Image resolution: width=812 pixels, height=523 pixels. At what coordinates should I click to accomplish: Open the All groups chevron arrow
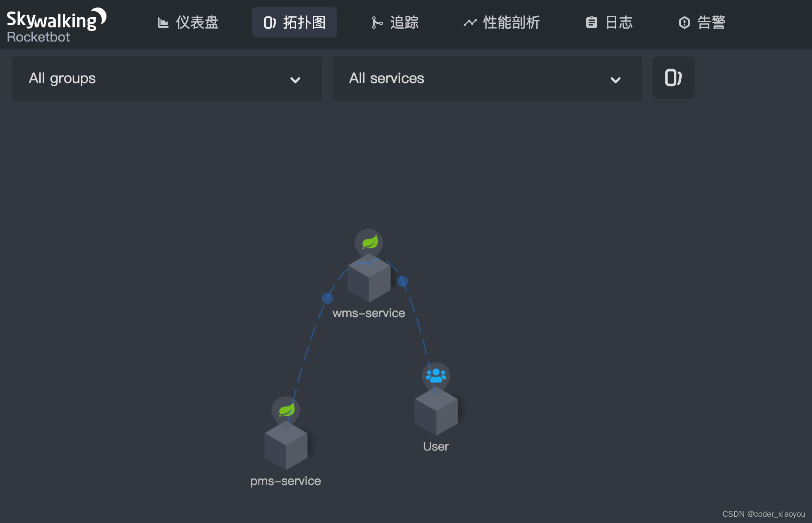point(295,80)
